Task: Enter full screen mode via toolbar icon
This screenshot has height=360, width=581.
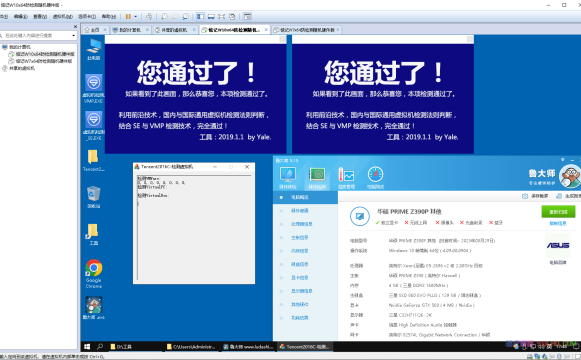Action: [x=222, y=16]
